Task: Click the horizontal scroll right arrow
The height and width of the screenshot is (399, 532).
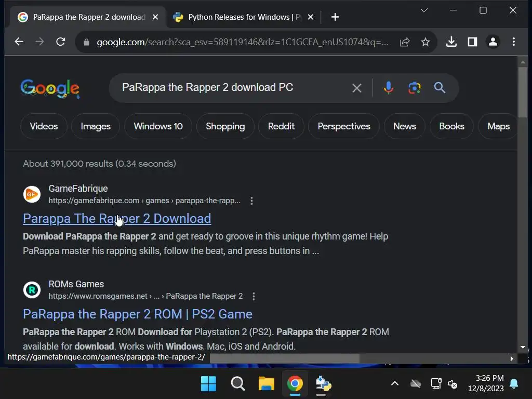Action: 512,358
